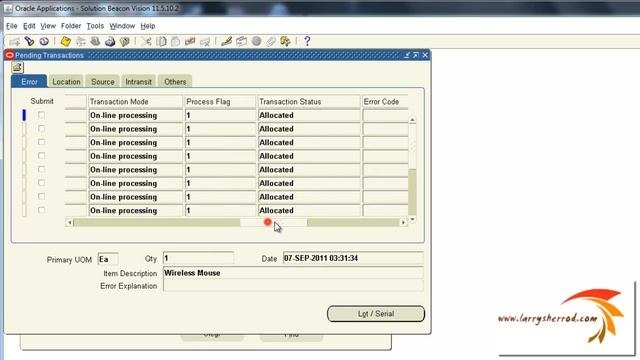Open the Folder menu
Viewport: 640px width, 360px height.
[x=71, y=26]
